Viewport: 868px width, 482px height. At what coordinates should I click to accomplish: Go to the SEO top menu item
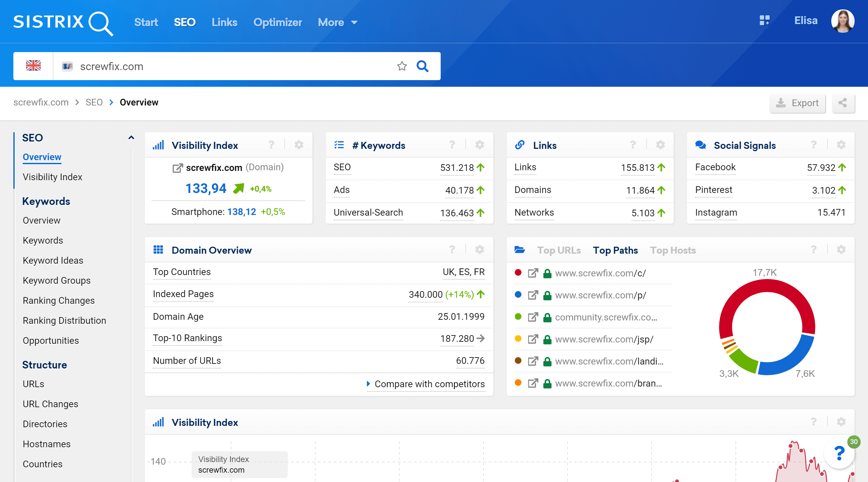[x=184, y=22]
